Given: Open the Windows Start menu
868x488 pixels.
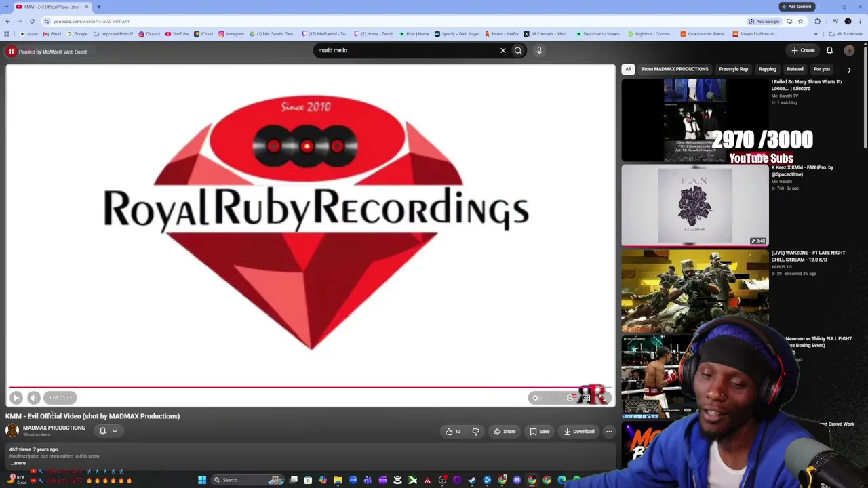Looking at the screenshot, I should point(201,480).
